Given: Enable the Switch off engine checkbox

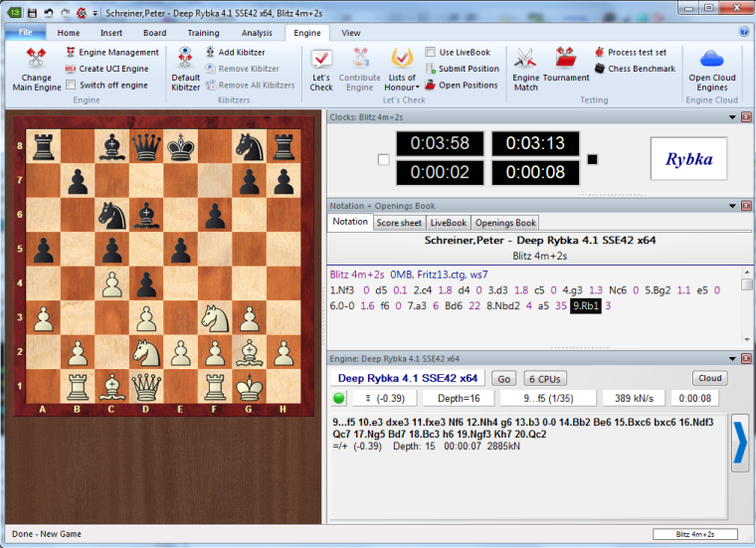Looking at the screenshot, I should pos(71,86).
